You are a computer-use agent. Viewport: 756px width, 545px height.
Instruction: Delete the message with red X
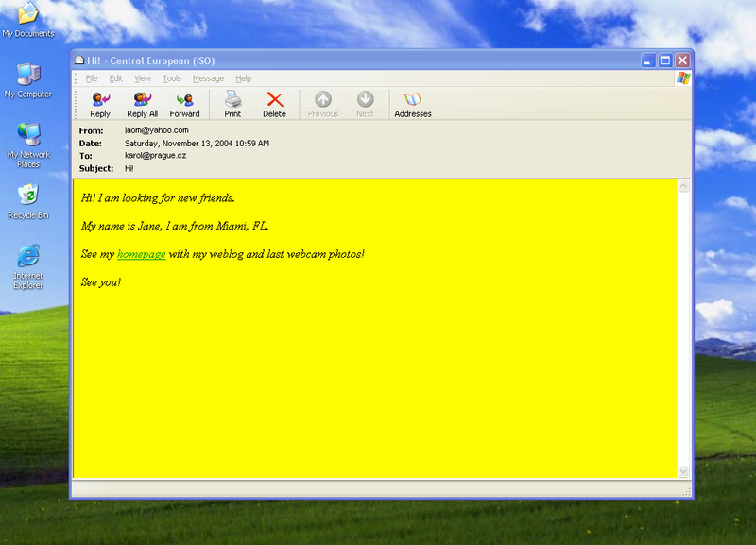click(x=274, y=105)
